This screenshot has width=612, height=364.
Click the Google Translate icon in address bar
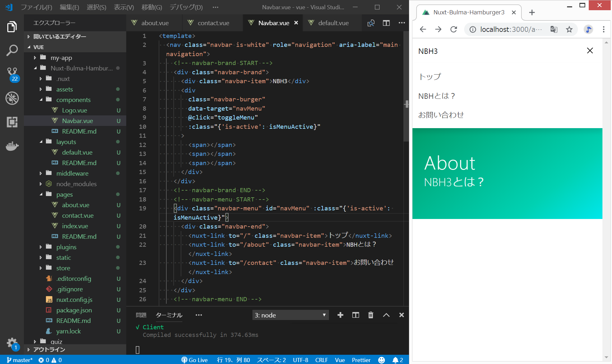coord(554,30)
